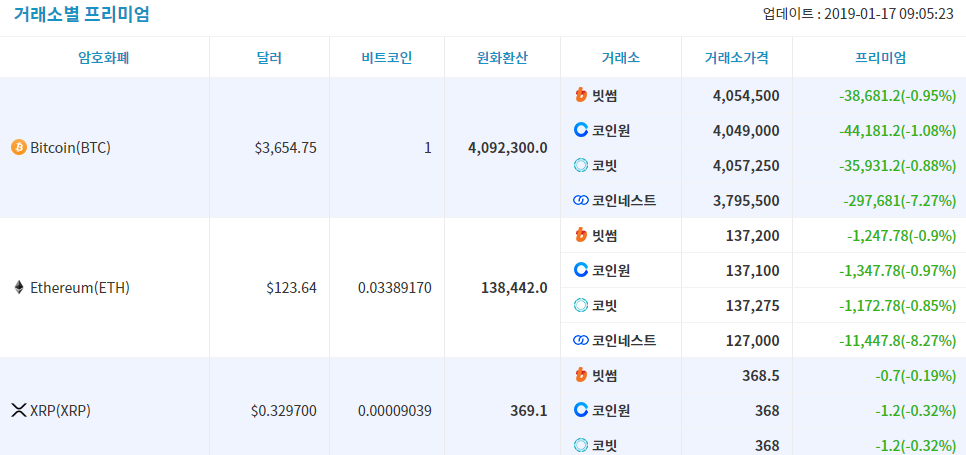Click the 4,057,250 코빗 Bitcoin price
Viewport: 966px width, 455px height.
pyautogui.click(x=747, y=166)
